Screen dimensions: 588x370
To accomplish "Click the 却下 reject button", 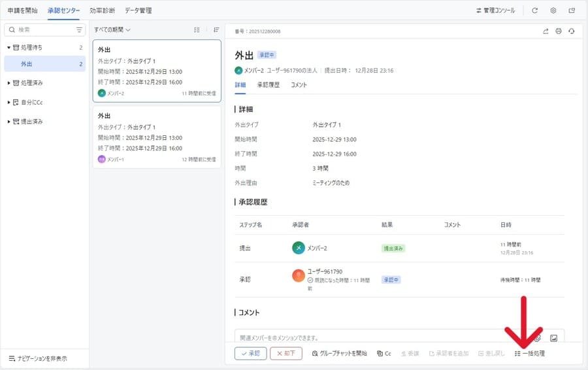I will (x=286, y=354).
